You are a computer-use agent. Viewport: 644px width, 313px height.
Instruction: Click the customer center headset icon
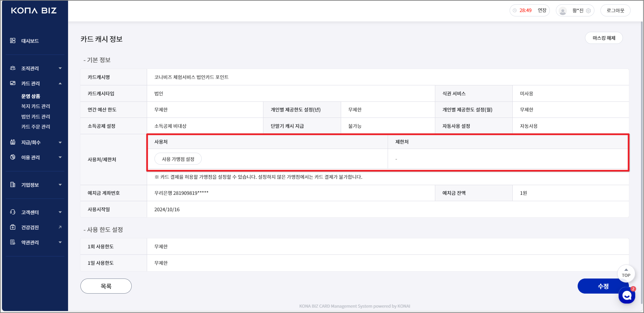(x=13, y=212)
